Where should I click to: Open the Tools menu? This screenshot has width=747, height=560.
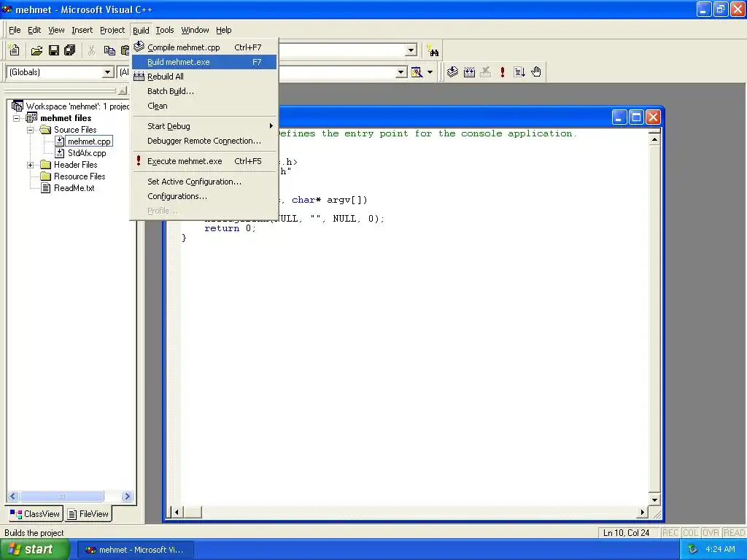[x=165, y=30]
